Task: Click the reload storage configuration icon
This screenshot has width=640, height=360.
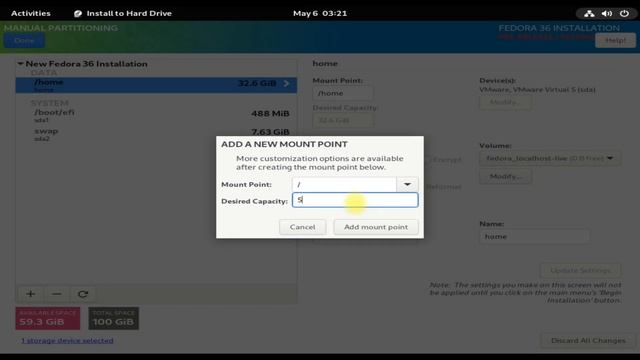Action: 83,294
